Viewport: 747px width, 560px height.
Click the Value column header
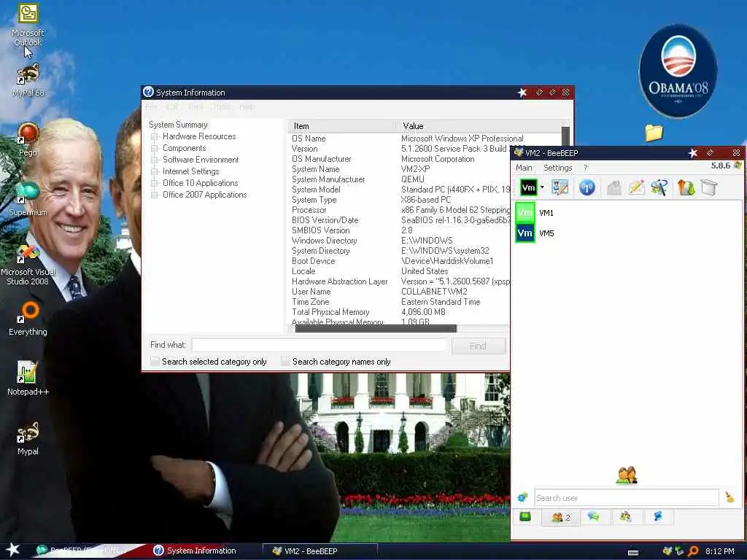tap(478, 126)
